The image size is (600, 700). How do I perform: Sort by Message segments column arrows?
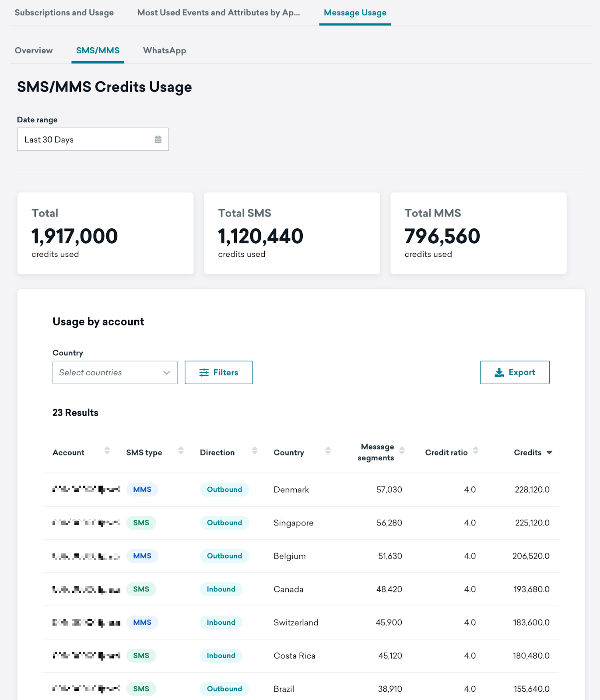(x=402, y=451)
